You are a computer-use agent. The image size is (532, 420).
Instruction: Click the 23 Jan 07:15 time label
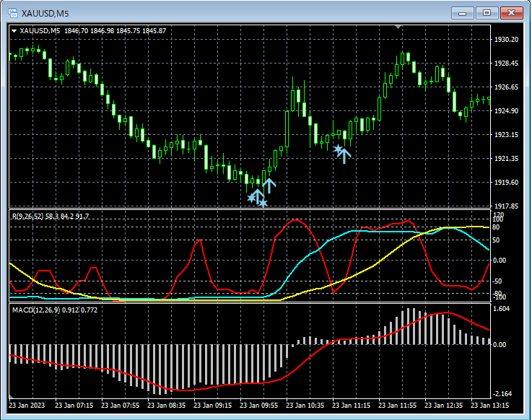74,406
